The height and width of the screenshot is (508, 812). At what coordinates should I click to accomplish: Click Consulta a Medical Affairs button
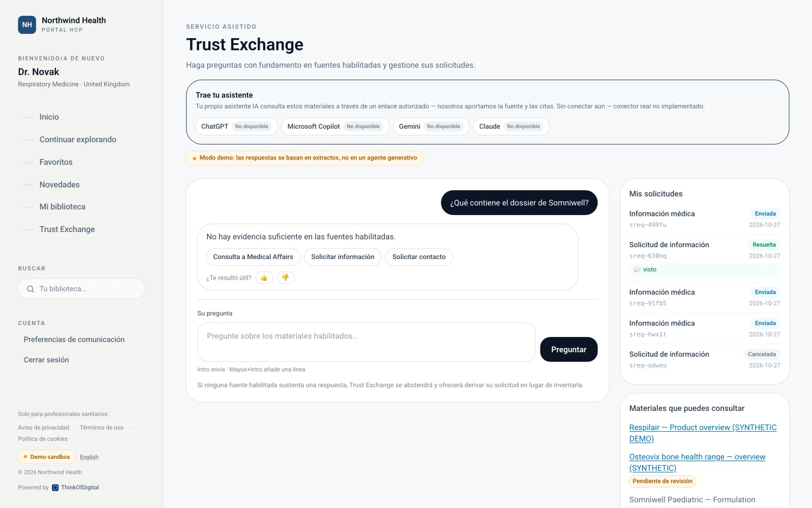point(253,257)
